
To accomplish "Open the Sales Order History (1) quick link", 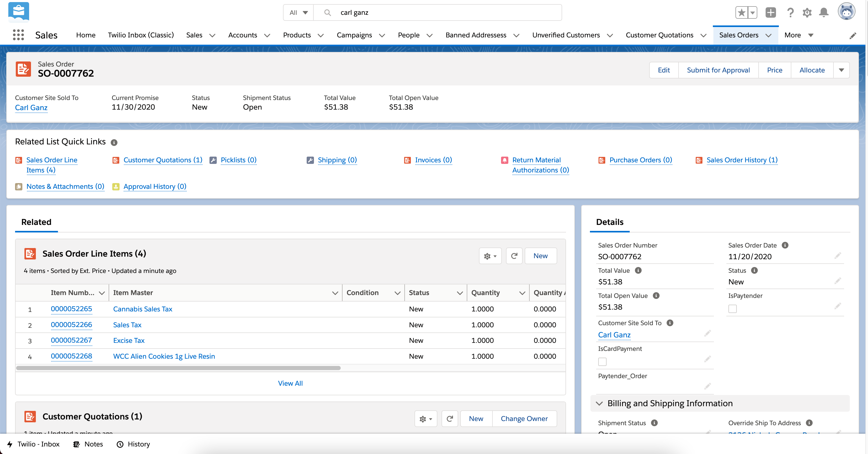I will click(742, 160).
